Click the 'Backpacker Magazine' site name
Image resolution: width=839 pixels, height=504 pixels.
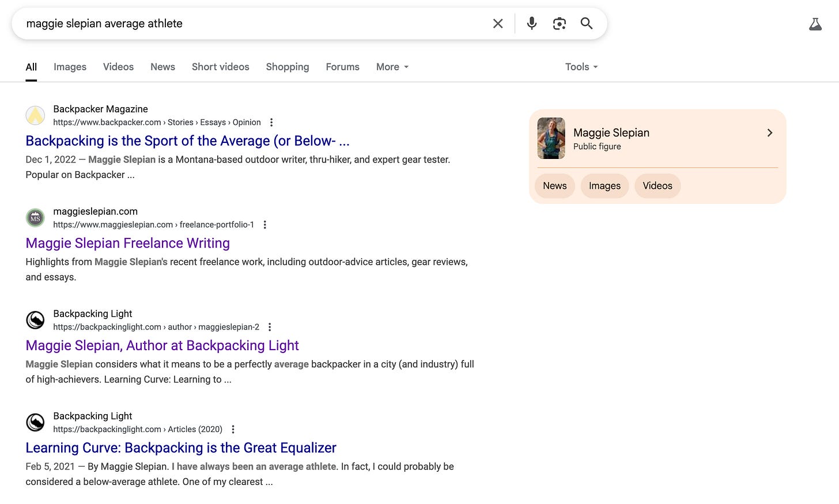[x=100, y=109]
